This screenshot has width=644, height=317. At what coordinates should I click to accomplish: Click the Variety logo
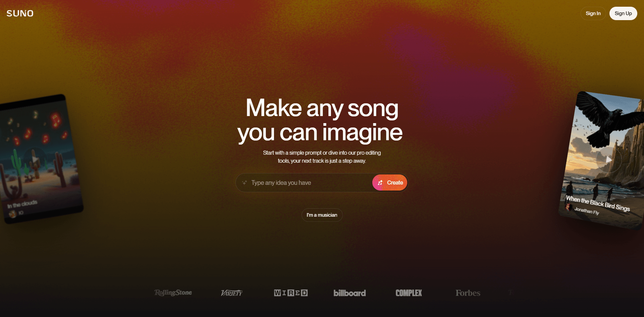coord(231,293)
